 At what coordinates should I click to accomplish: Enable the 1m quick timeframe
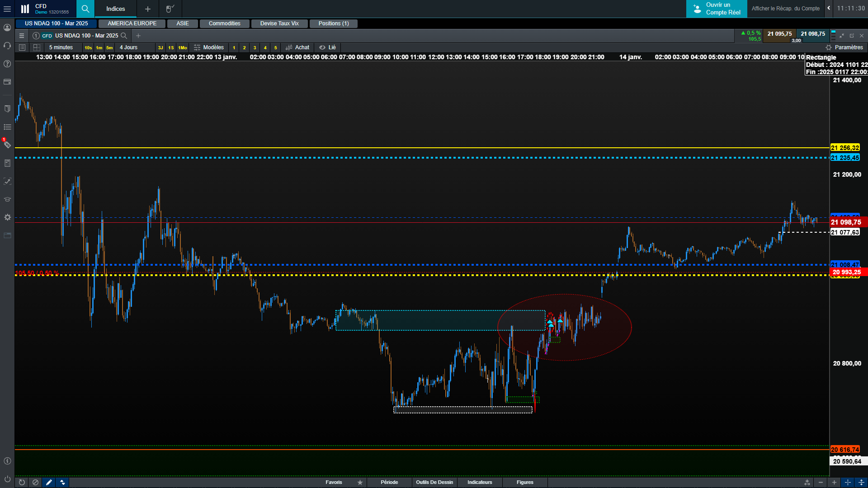coord(99,47)
